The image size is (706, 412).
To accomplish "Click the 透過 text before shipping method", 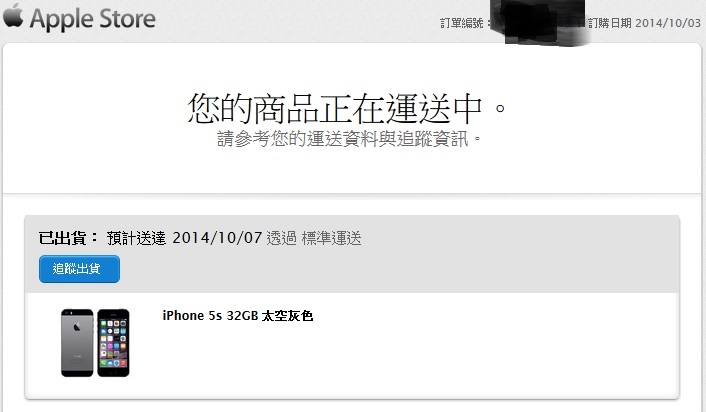I will pyautogui.click(x=281, y=238).
